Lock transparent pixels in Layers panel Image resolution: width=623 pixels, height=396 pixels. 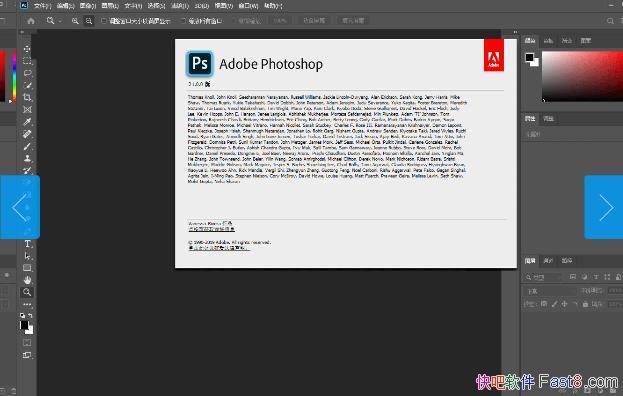(544, 304)
